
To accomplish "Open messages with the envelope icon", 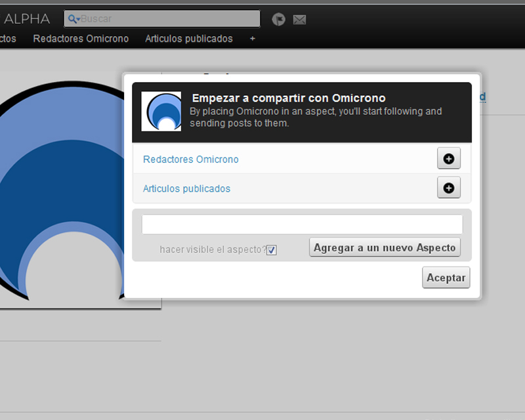I will 299,19.
